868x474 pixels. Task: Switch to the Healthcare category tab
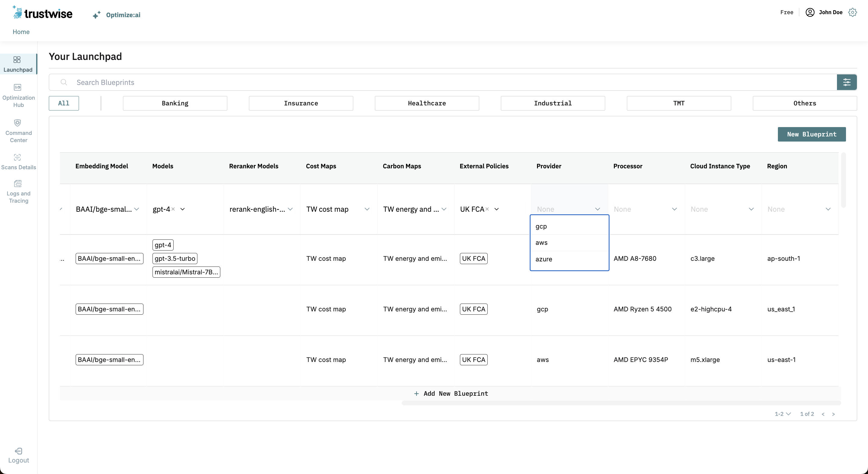(x=426, y=103)
